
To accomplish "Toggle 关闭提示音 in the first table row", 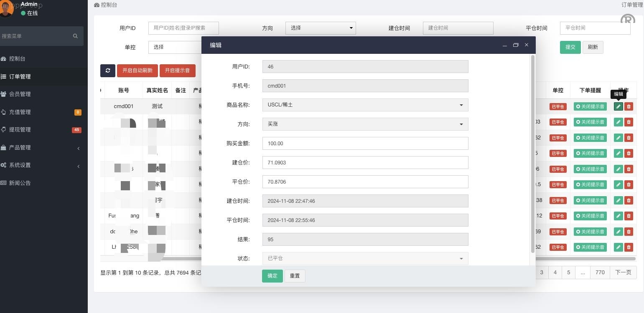I will [590, 106].
